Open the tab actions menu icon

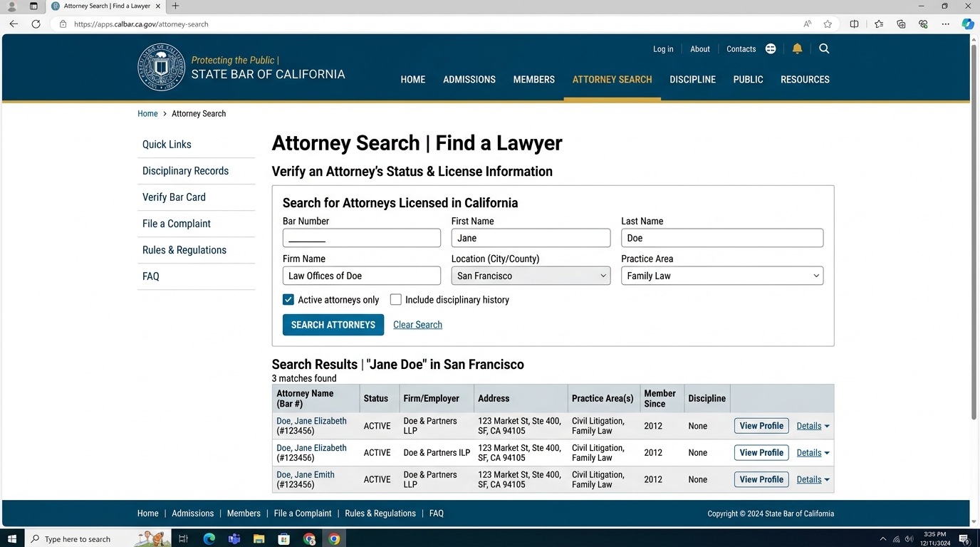(x=33, y=6)
